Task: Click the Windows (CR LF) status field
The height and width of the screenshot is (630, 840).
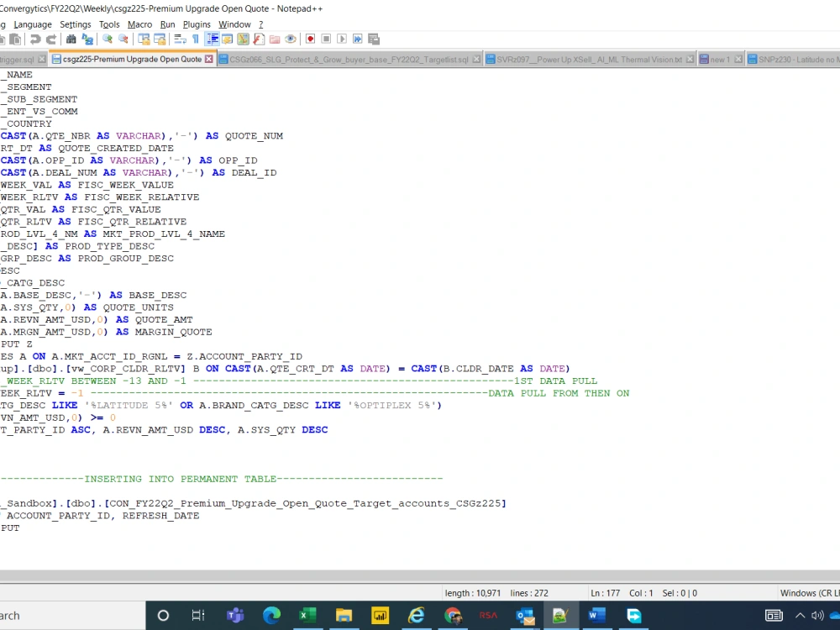Action: [810, 593]
